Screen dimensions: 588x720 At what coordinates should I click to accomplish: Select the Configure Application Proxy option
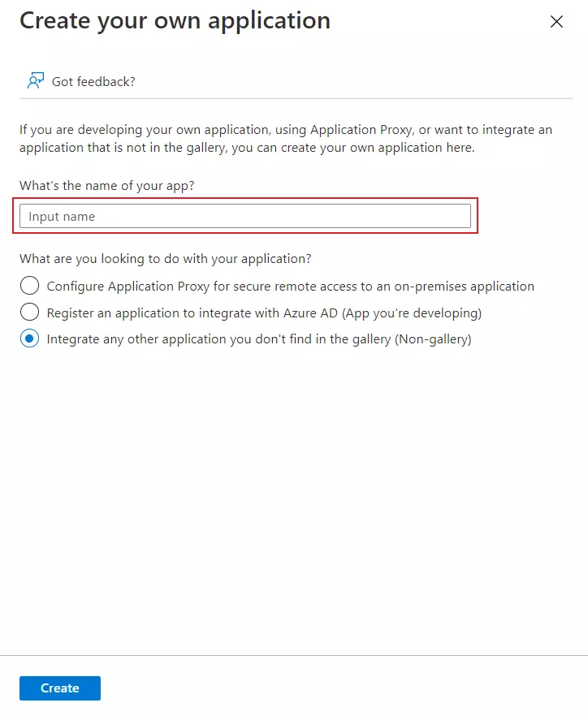(29, 286)
